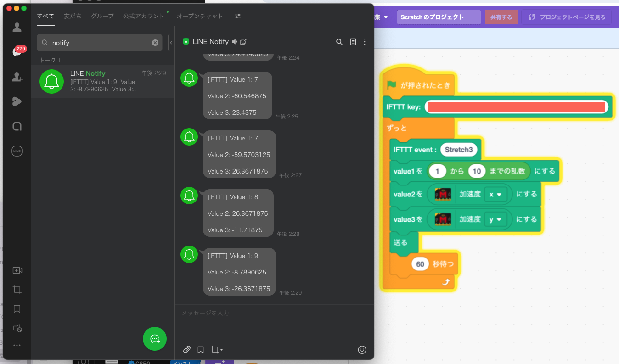The image size is (619, 364).
Task: Switch to the 友だち tab
Action: (73, 16)
